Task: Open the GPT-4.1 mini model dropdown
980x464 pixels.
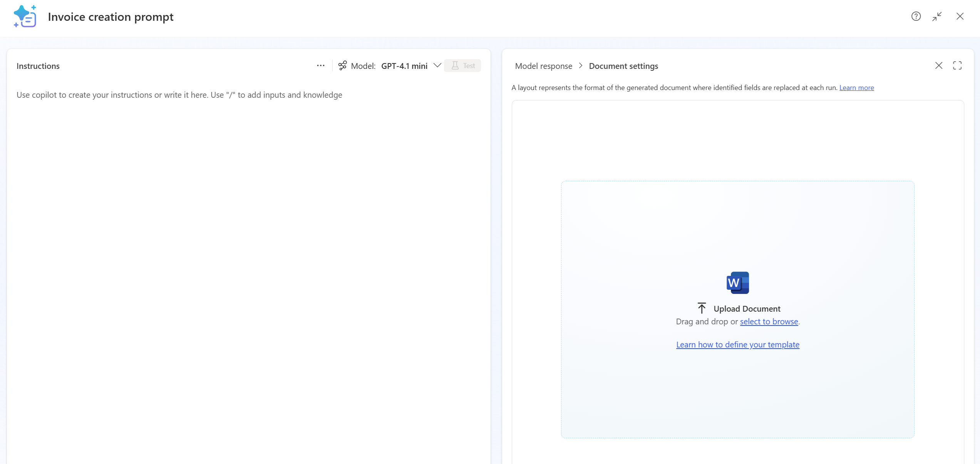Action: 437,65
